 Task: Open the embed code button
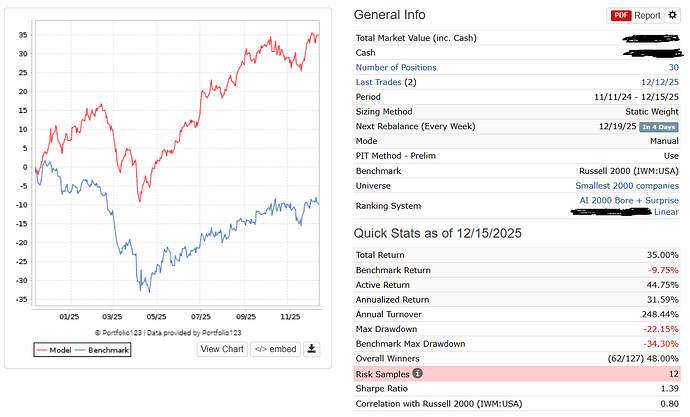point(274,349)
